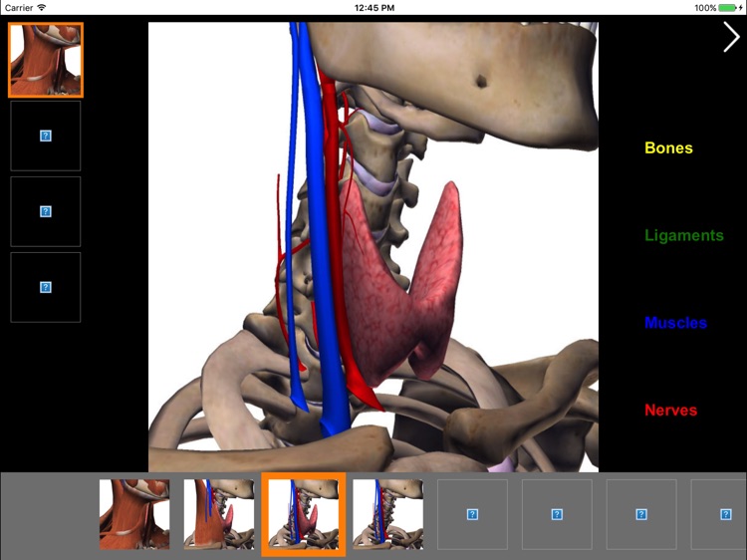Image resolution: width=747 pixels, height=560 pixels.
Task: Select the orange-highlighted thumbnail in bottom strip
Action: point(303,514)
